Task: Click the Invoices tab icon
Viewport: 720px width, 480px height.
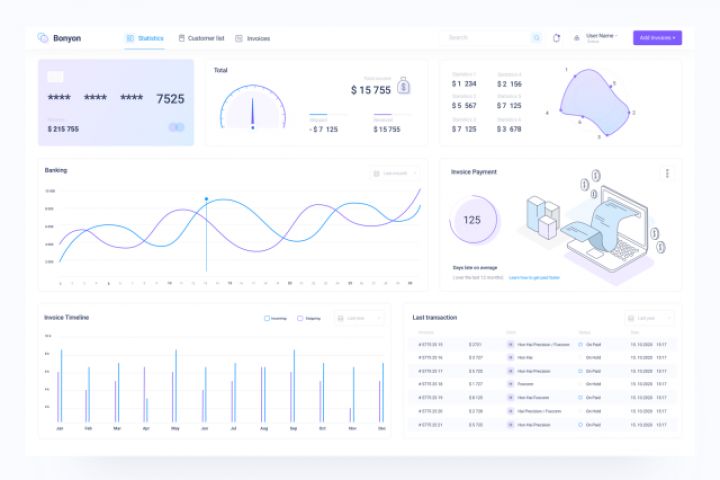Action: tap(239, 39)
